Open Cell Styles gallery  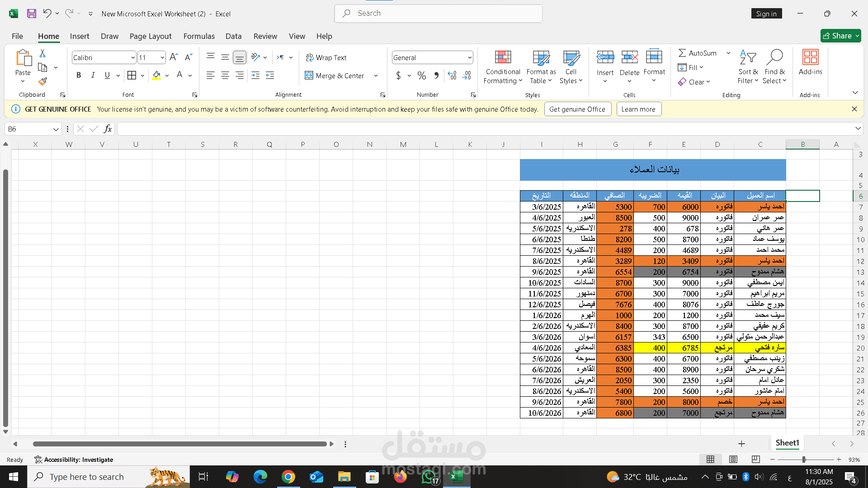point(571,67)
